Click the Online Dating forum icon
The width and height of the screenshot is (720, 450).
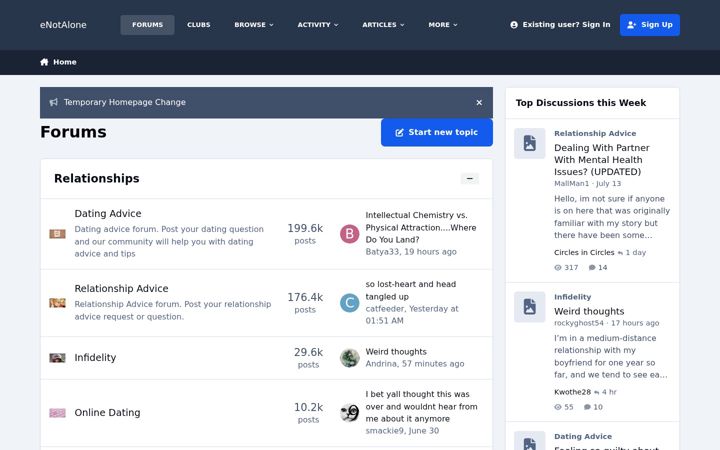point(57,413)
